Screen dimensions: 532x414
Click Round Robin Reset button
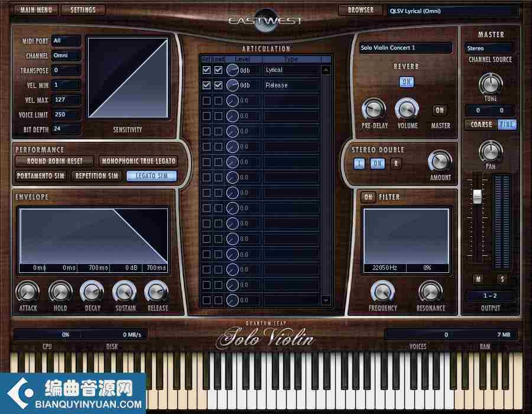click(x=54, y=161)
